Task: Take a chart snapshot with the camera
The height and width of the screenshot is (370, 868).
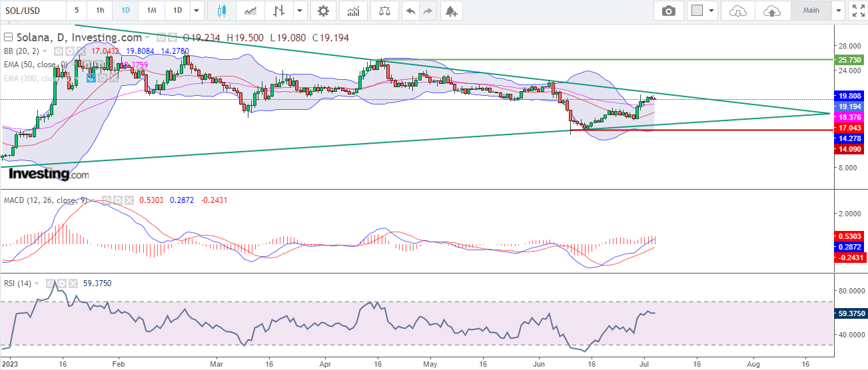Action: 668,10
